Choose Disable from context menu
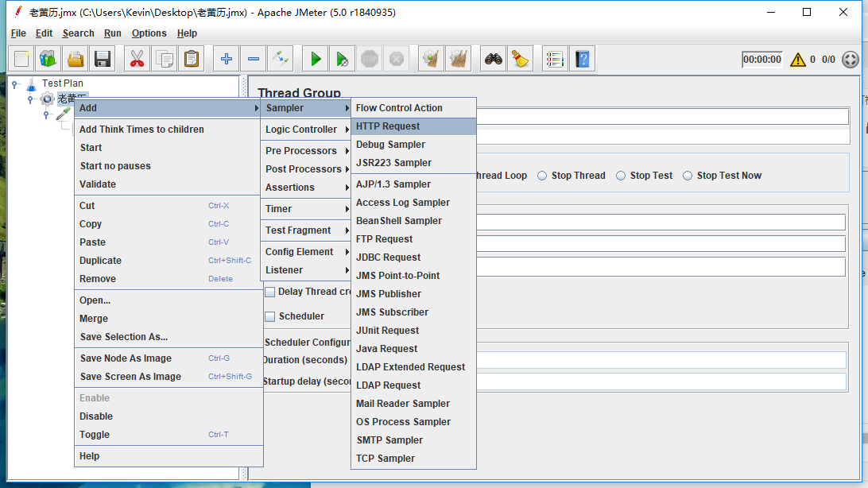868x488 pixels. pos(167,416)
